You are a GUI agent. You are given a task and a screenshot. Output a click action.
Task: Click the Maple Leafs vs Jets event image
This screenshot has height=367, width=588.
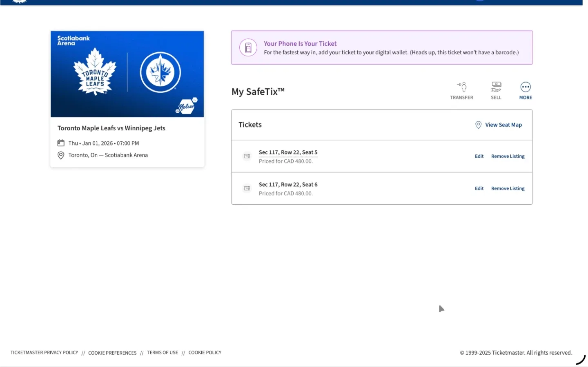point(127,74)
